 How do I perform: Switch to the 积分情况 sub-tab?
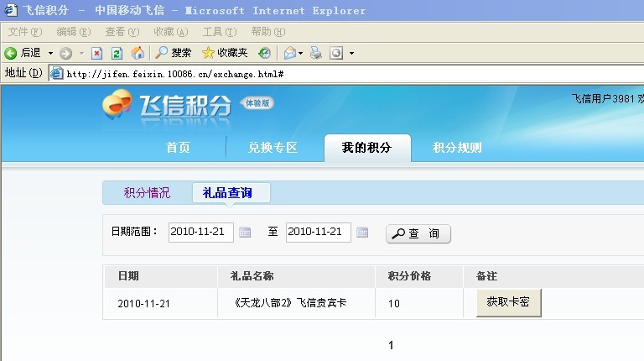(x=147, y=192)
